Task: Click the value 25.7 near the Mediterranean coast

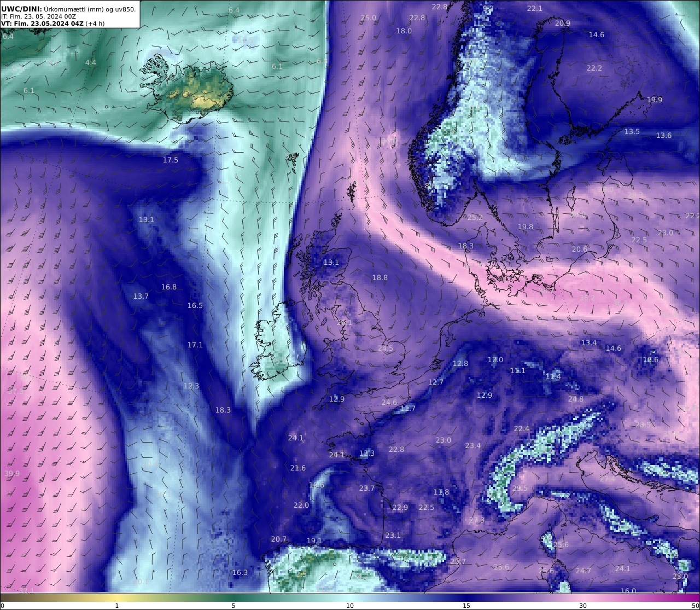Action: [458, 561]
